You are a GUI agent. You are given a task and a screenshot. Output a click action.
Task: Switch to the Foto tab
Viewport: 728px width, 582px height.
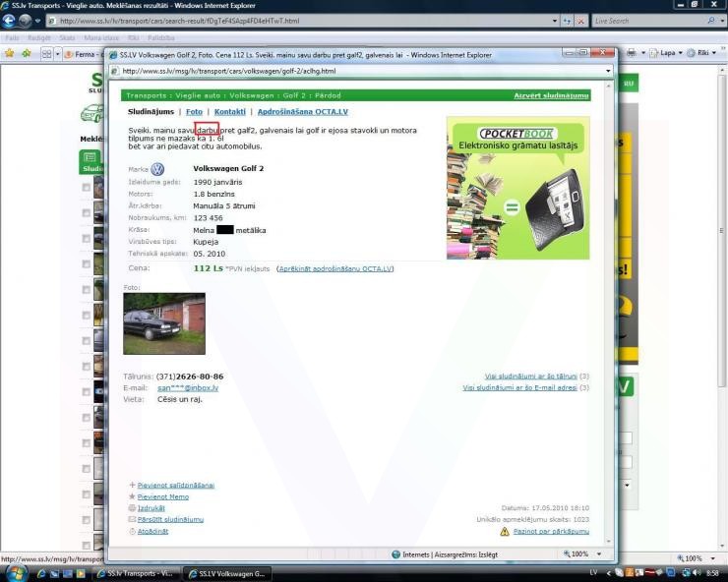point(194,112)
